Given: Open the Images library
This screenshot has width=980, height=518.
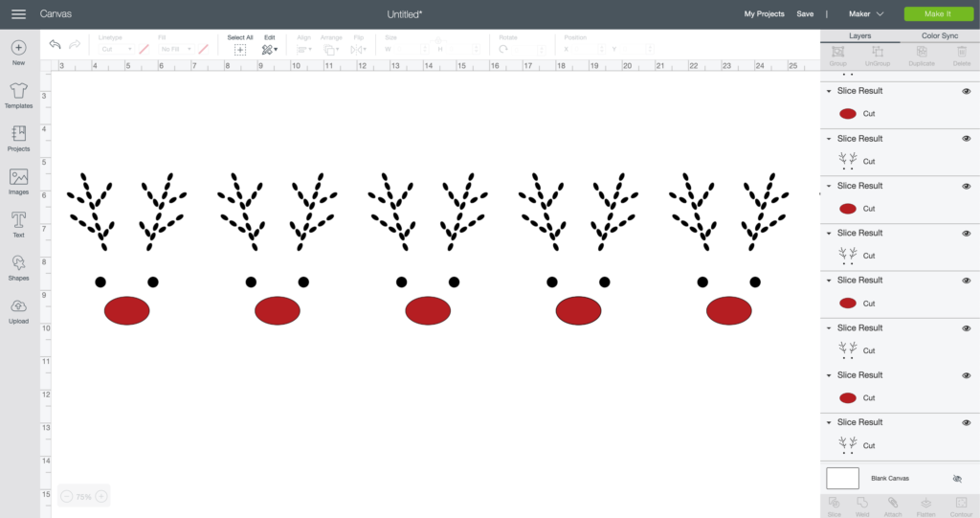Looking at the screenshot, I should coord(19,181).
